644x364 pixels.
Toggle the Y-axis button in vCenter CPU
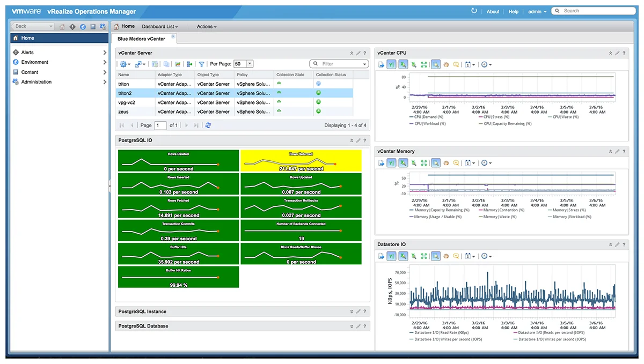392,64
